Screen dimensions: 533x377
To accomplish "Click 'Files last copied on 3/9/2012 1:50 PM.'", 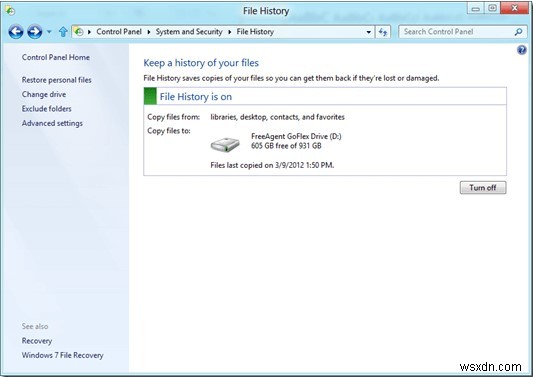I will [272, 165].
